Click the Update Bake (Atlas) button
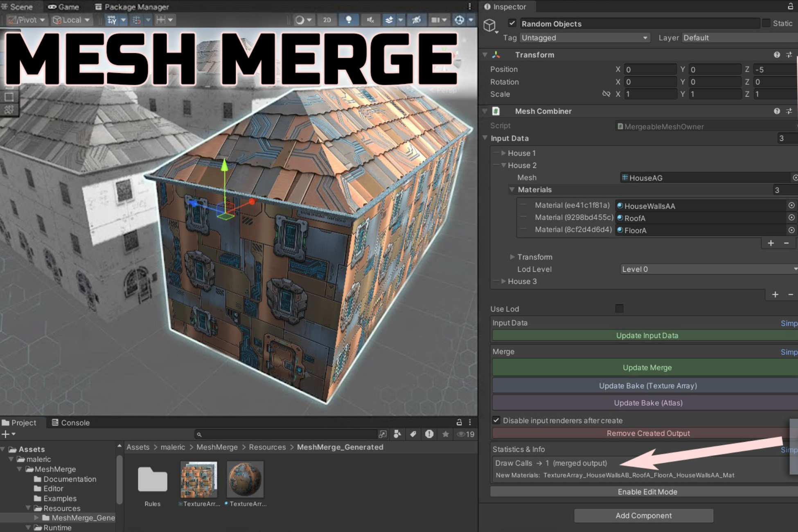This screenshot has width=798, height=532. [645, 403]
